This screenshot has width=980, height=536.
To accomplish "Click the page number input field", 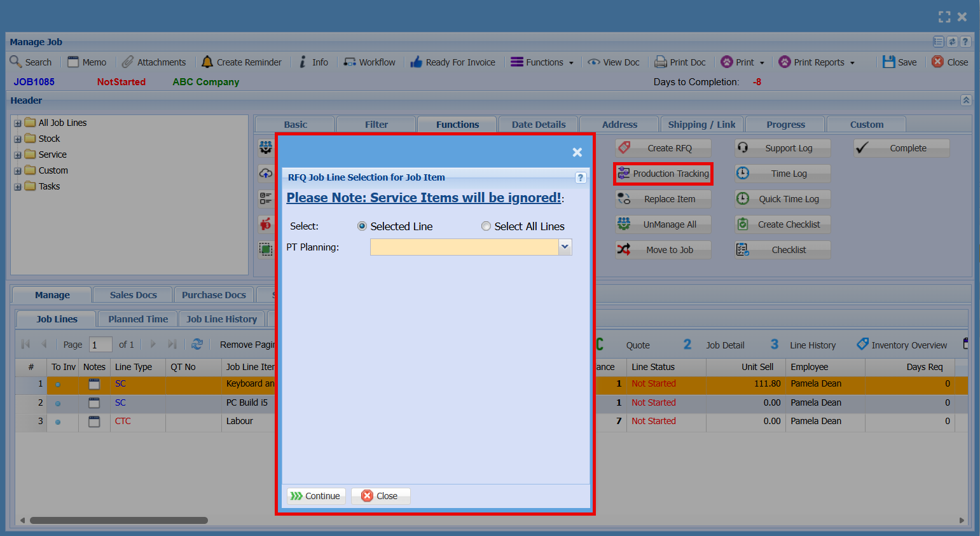I will (100, 345).
